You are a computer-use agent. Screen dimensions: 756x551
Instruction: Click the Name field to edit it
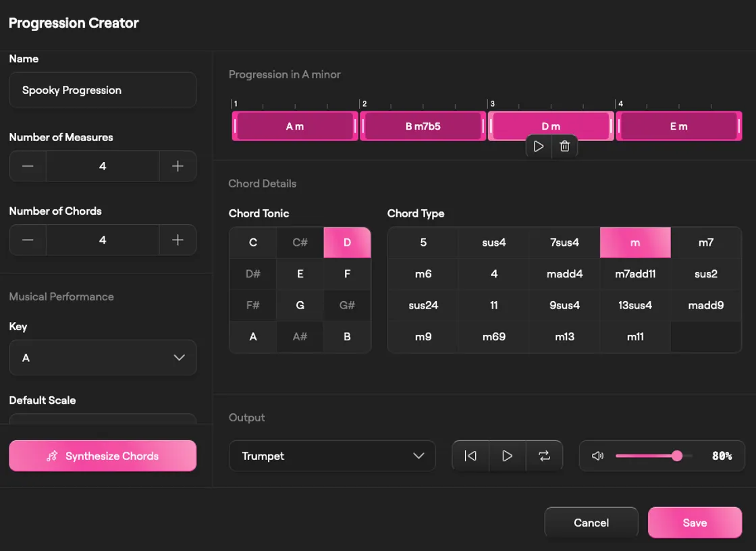tap(103, 90)
